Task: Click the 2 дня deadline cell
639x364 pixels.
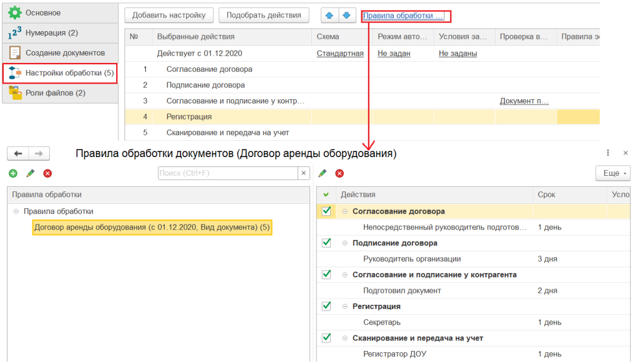Action: click(569, 290)
